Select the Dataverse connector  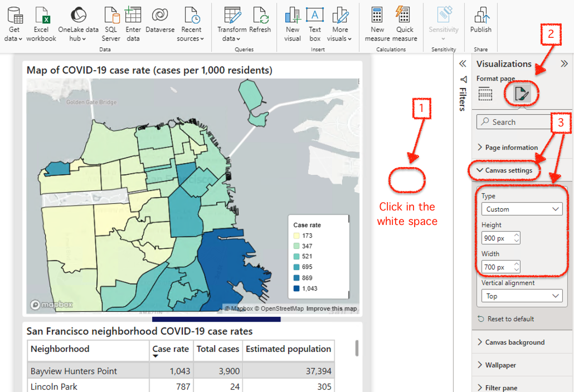click(160, 22)
